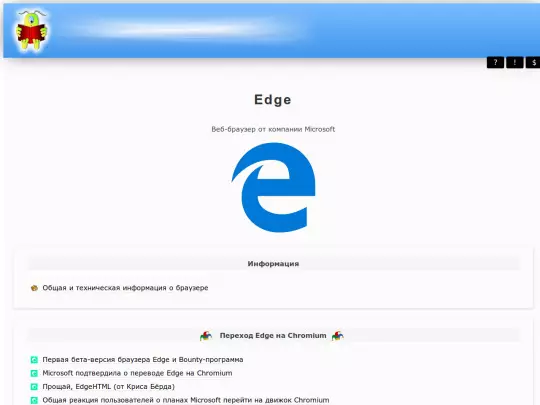Open Общая реакция пользователей article link
The height and width of the screenshot is (405, 540).
(x=186, y=400)
